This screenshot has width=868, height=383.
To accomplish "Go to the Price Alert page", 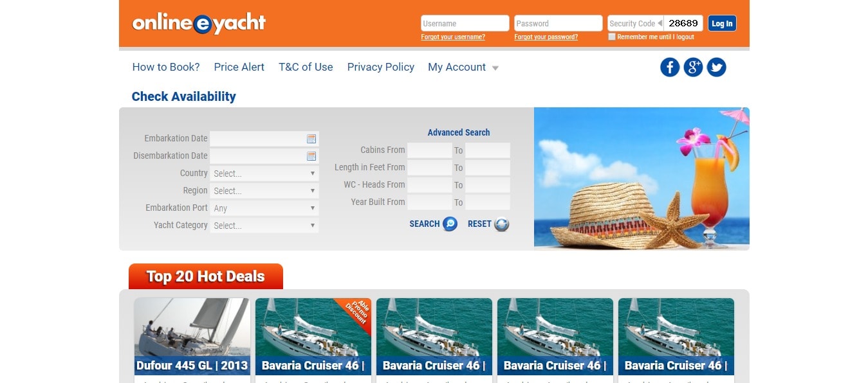I will (x=239, y=67).
